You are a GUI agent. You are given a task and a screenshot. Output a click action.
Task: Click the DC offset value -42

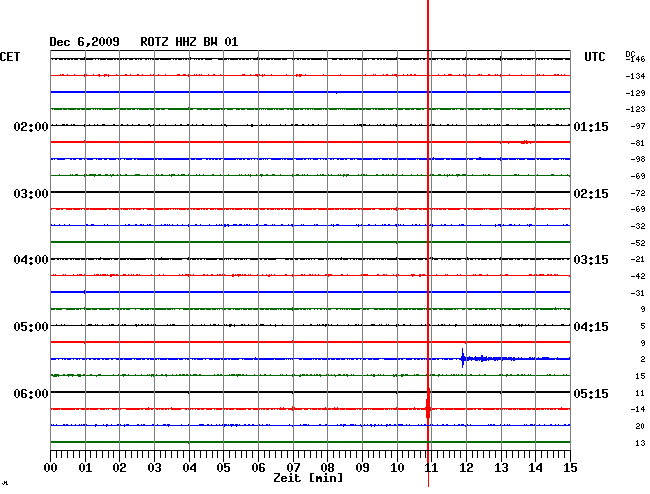pyautogui.click(x=638, y=276)
